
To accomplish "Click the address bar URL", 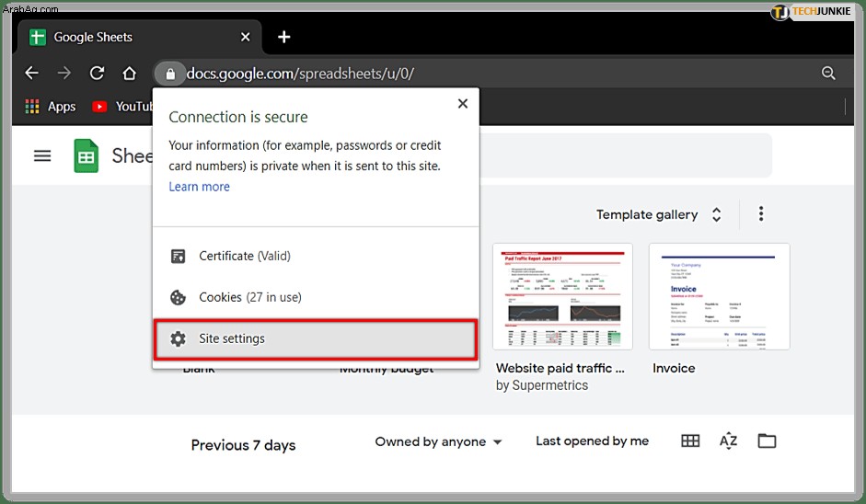I will pos(300,74).
